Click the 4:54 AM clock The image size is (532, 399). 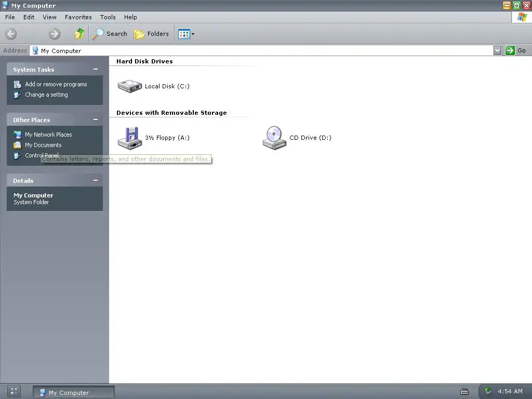pyautogui.click(x=510, y=392)
